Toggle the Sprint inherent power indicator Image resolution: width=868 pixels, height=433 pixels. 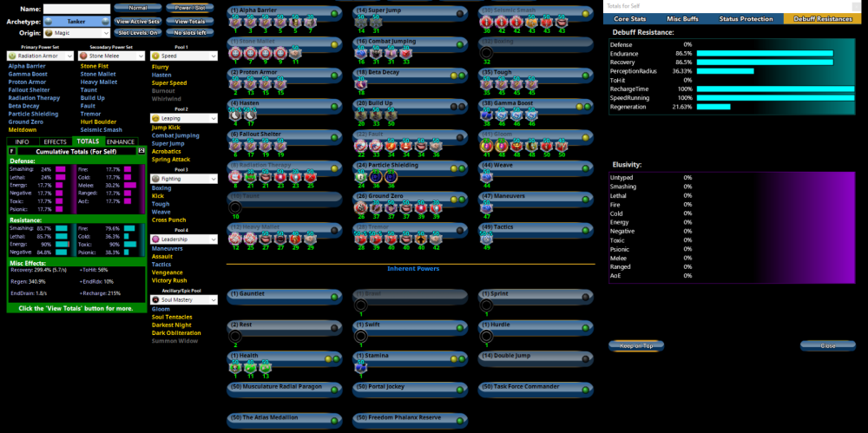pyautogui.click(x=584, y=296)
